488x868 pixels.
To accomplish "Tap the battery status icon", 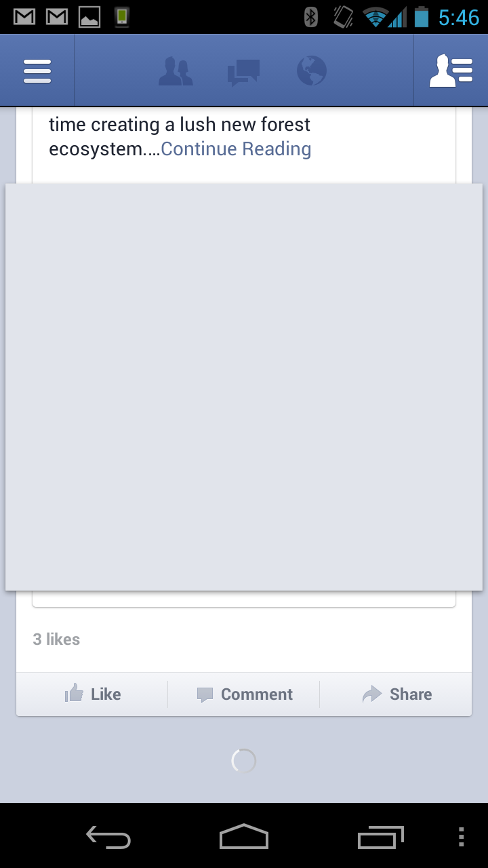I will [x=422, y=17].
